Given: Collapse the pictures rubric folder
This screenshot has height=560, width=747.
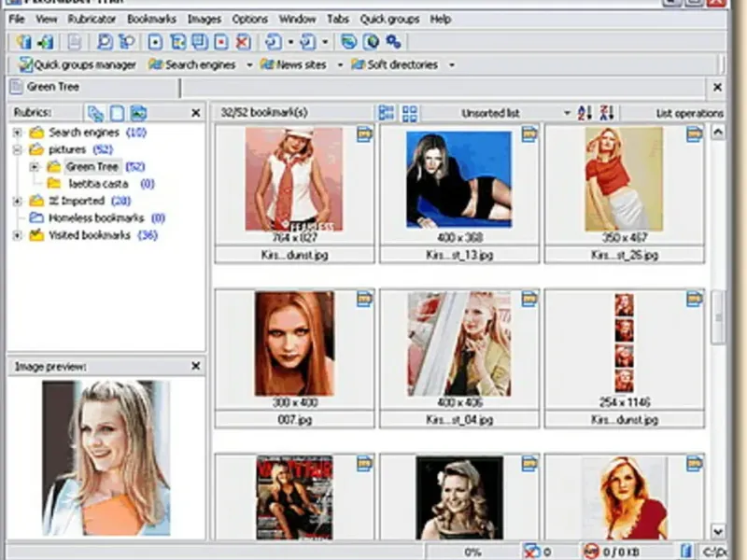Looking at the screenshot, I should click(17, 149).
